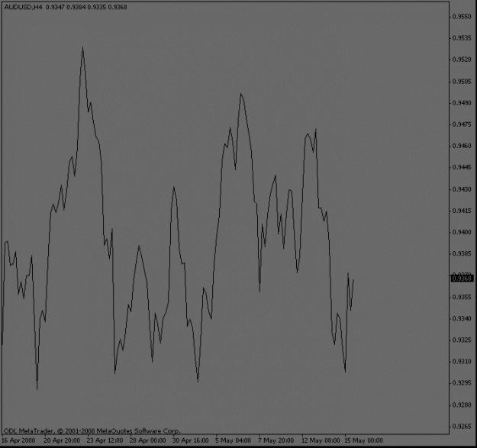Select the 15 May 00:00 time label
Viewport: 477px width, 448px height.
[x=363, y=440]
